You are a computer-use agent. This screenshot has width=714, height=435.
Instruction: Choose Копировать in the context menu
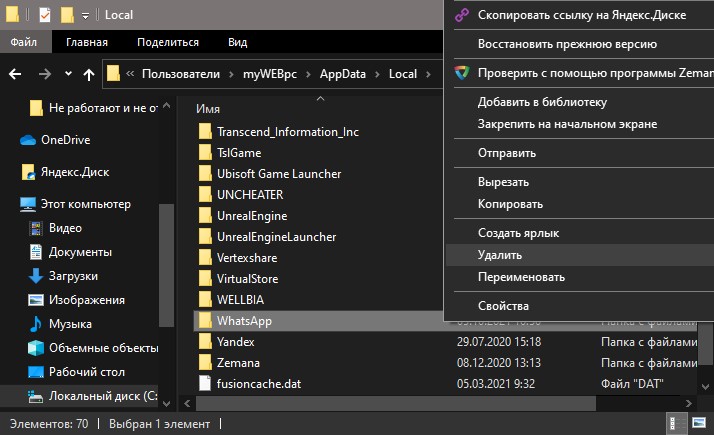point(579,204)
